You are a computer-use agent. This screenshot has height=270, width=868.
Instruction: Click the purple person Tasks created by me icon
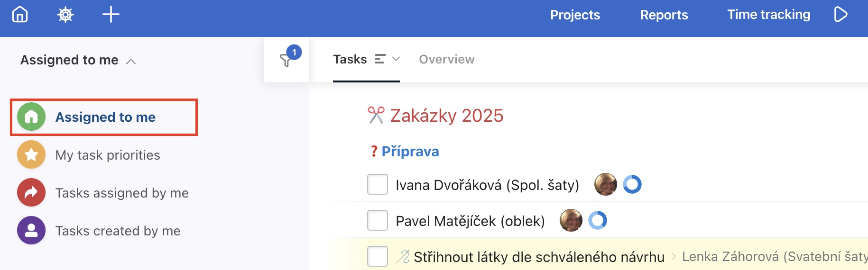[x=31, y=230]
